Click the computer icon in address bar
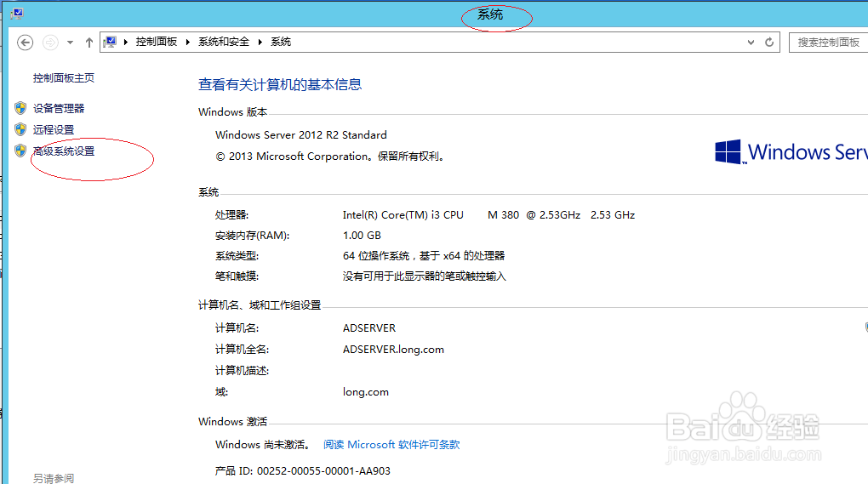Viewport: 868px width, 484px height. click(110, 42)
